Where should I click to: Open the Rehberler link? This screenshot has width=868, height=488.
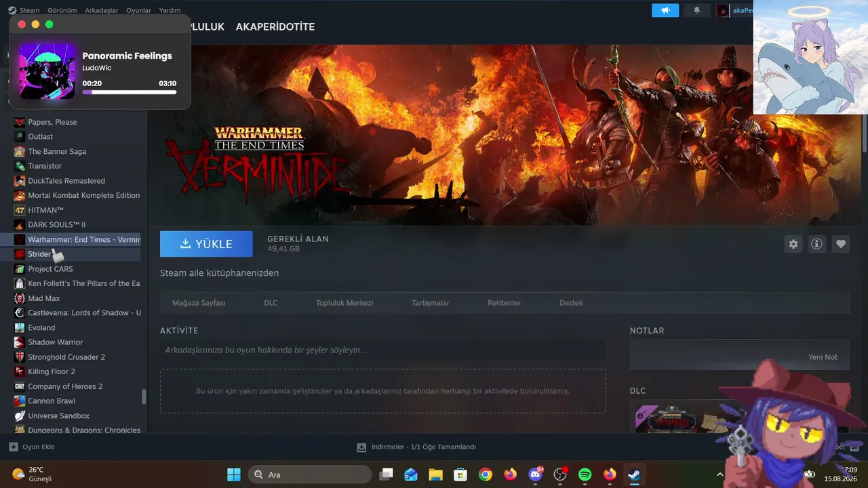(x=505, y=303)
